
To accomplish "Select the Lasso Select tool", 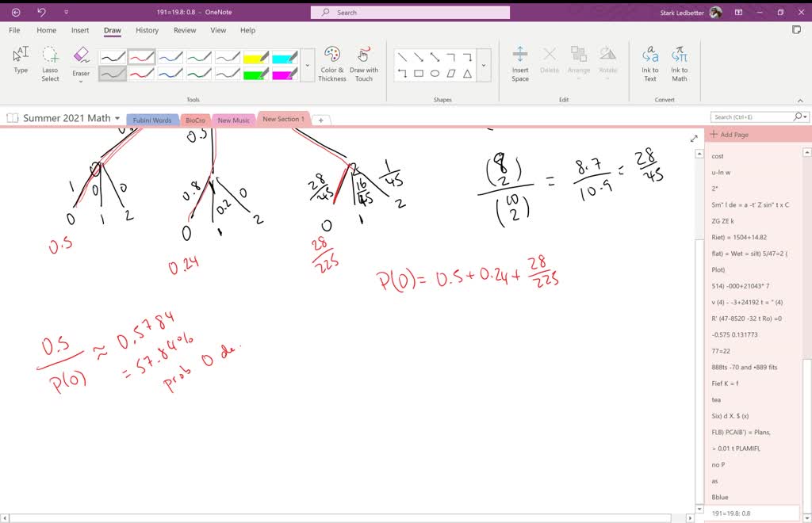I will pyautogui.click(x=50, y=63).
